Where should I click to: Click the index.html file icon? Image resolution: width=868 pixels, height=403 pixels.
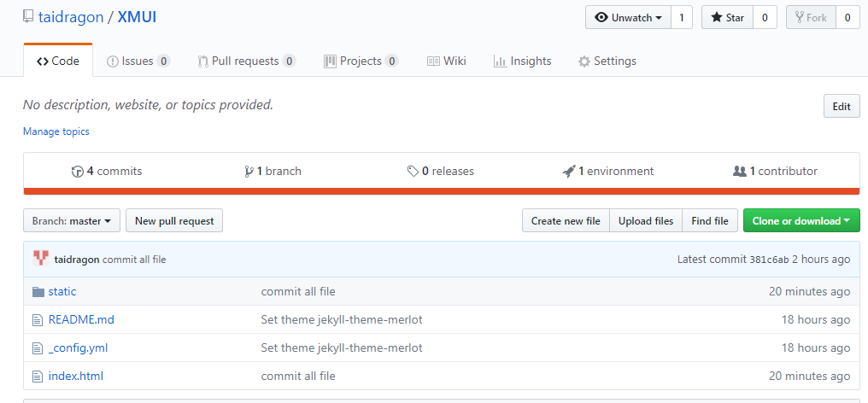pos(38,377)
